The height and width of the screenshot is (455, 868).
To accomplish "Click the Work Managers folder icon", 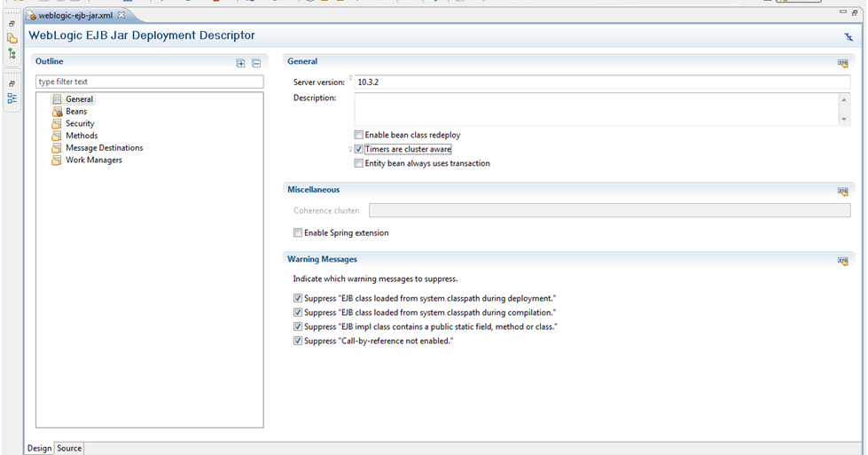I will [x=57, y=160].
